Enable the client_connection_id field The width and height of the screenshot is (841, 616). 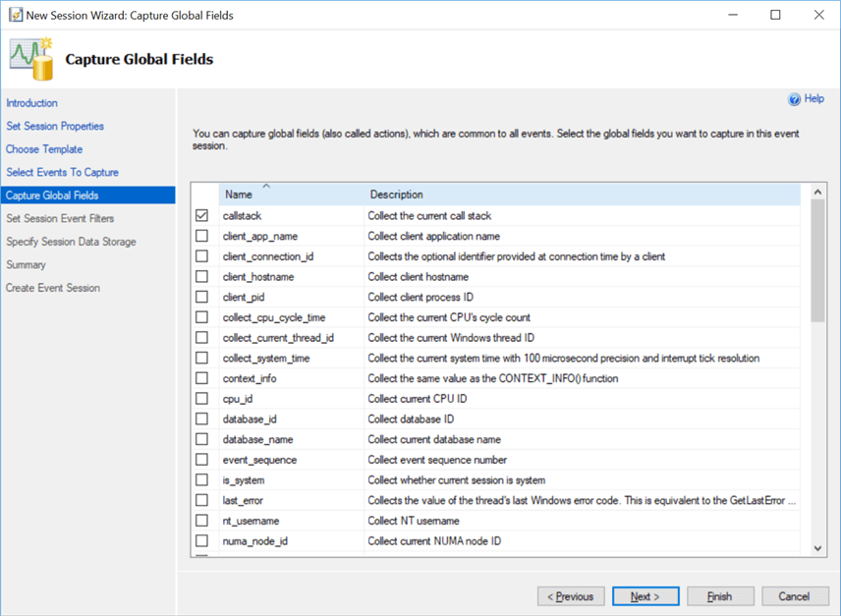click(201, 256)
